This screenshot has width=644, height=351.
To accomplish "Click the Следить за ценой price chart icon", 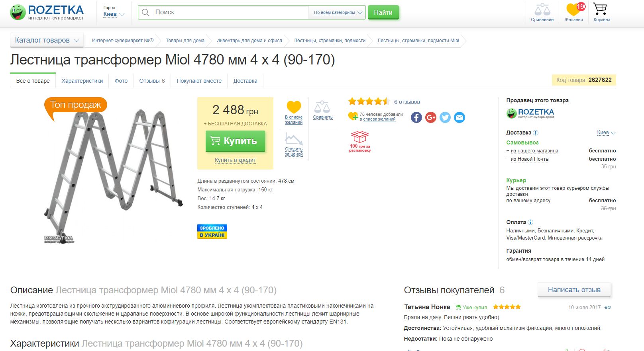I will (x=294, y=139).
